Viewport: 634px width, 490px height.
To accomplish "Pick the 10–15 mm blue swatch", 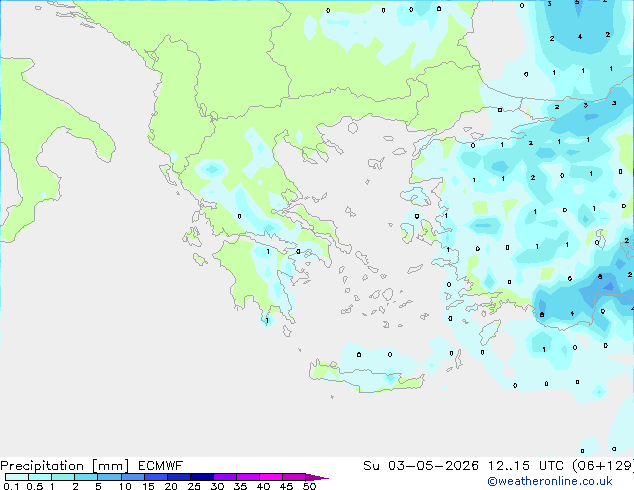I will click(x=132, y=477).
